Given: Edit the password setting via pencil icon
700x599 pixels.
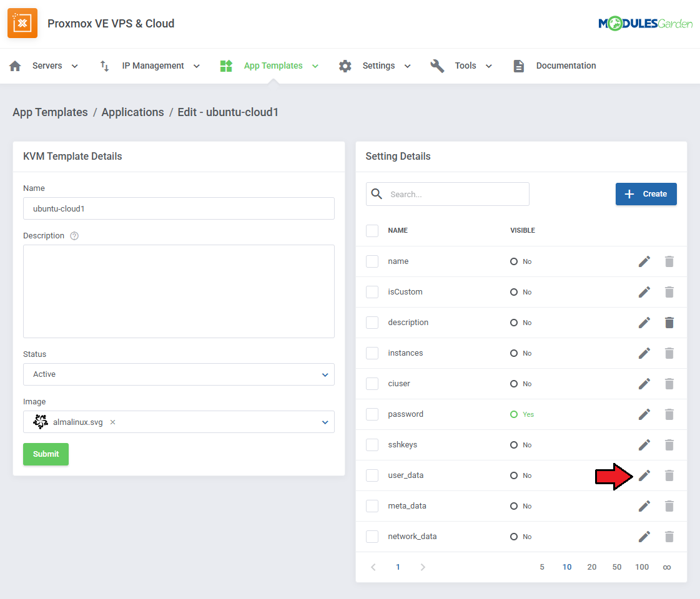Looking at the screenshot, I should click(x=644, y=414).
